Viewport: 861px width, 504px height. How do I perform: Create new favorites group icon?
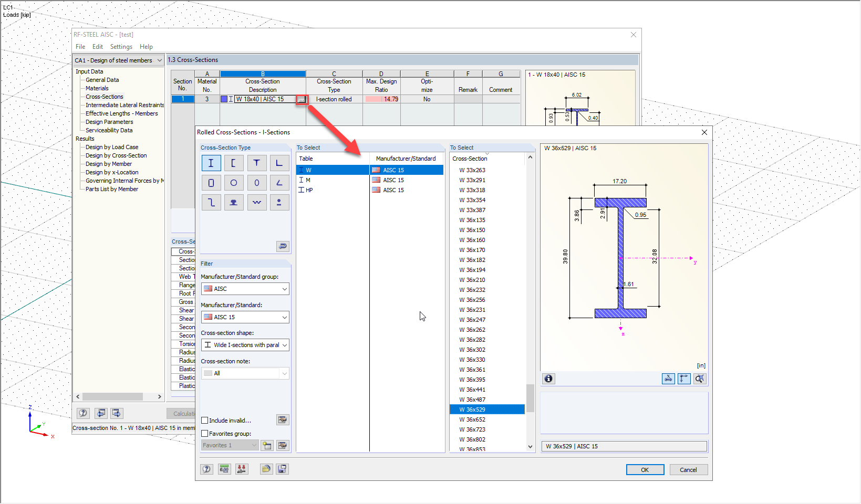pos(267,445)
